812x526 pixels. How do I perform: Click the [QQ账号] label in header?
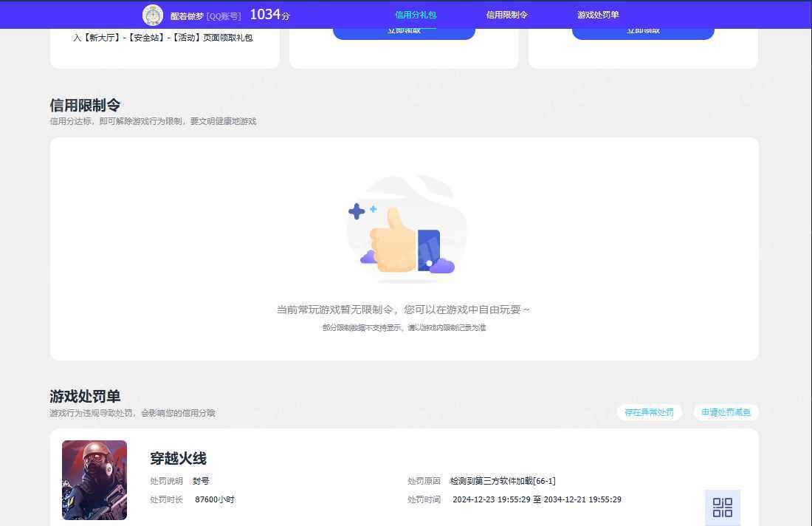[x=224, y=16]
